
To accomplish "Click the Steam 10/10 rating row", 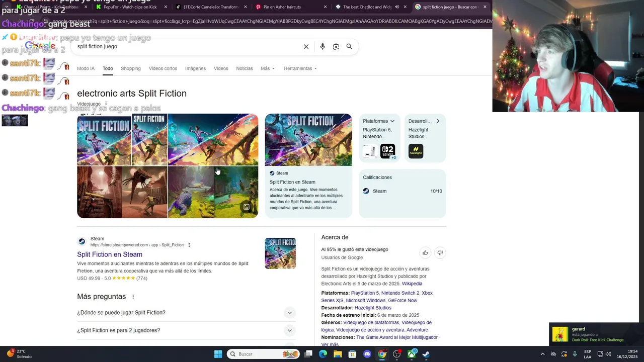I will tap(403, 191).
